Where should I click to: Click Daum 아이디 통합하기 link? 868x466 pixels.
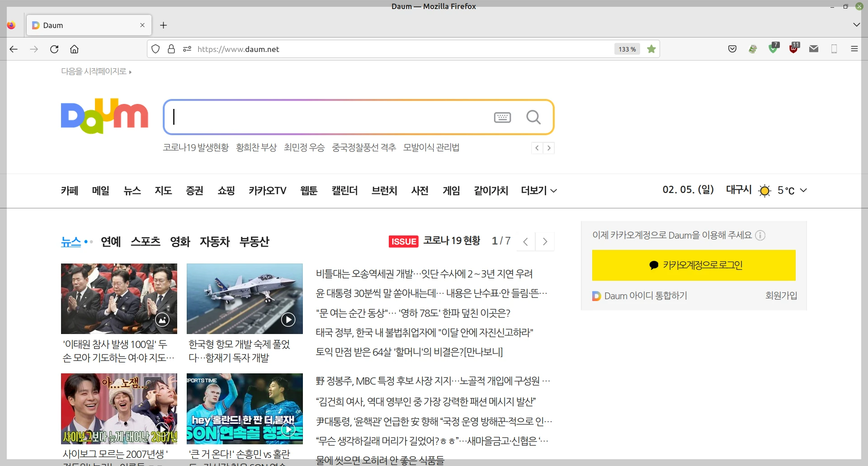pyautogui.click(x=640, y=296)
